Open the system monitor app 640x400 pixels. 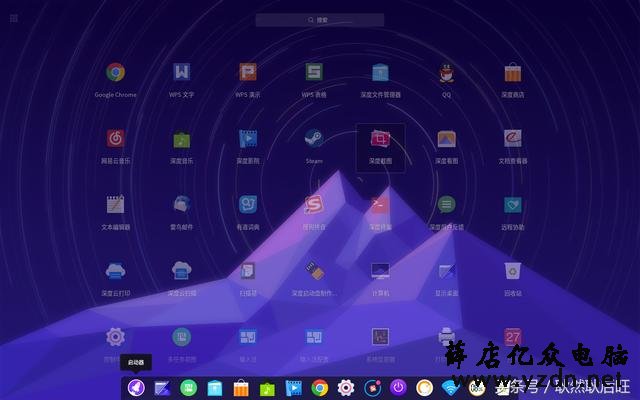[380, 337]
